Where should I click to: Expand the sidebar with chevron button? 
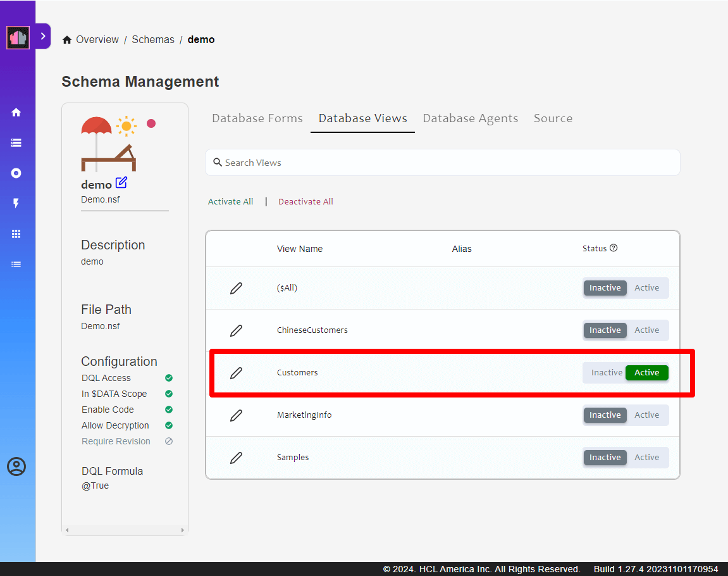pos(43,36)
